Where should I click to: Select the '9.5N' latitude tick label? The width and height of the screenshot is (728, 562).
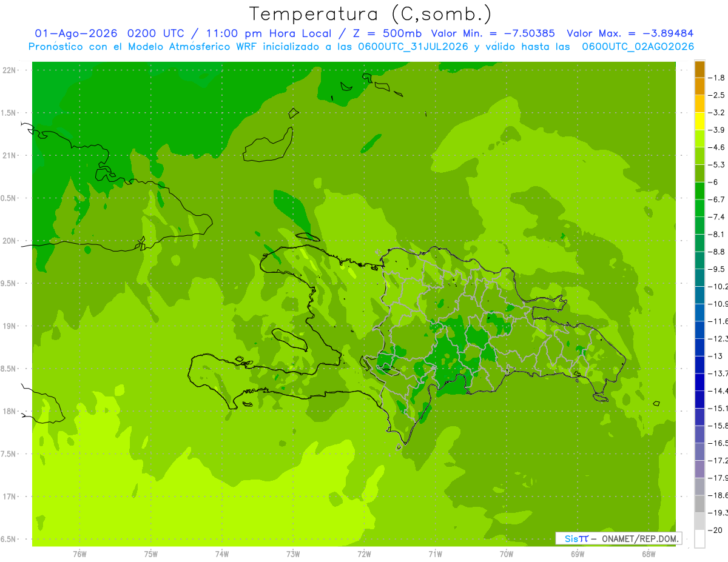pyautogui.click(x=9, y=284)
